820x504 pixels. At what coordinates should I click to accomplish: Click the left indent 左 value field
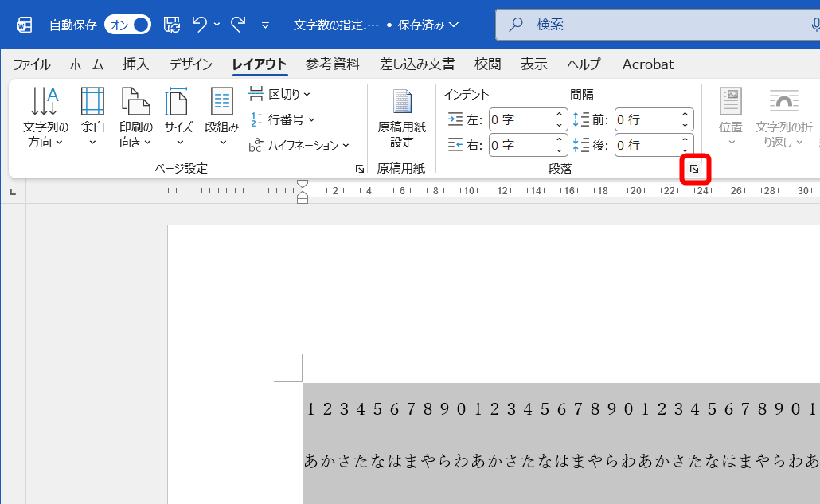(x=521, y=119)
